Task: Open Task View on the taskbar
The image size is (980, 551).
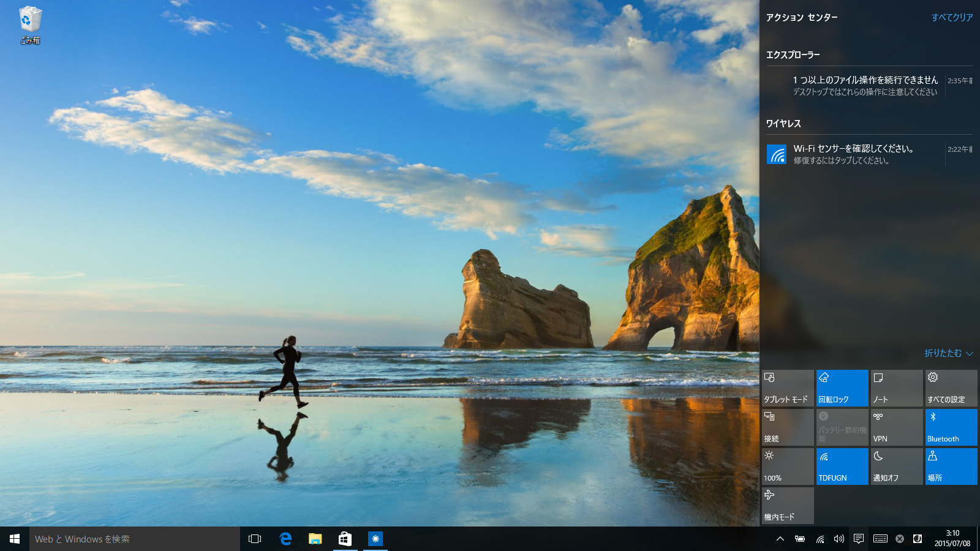Action: (x=255, y=539)
